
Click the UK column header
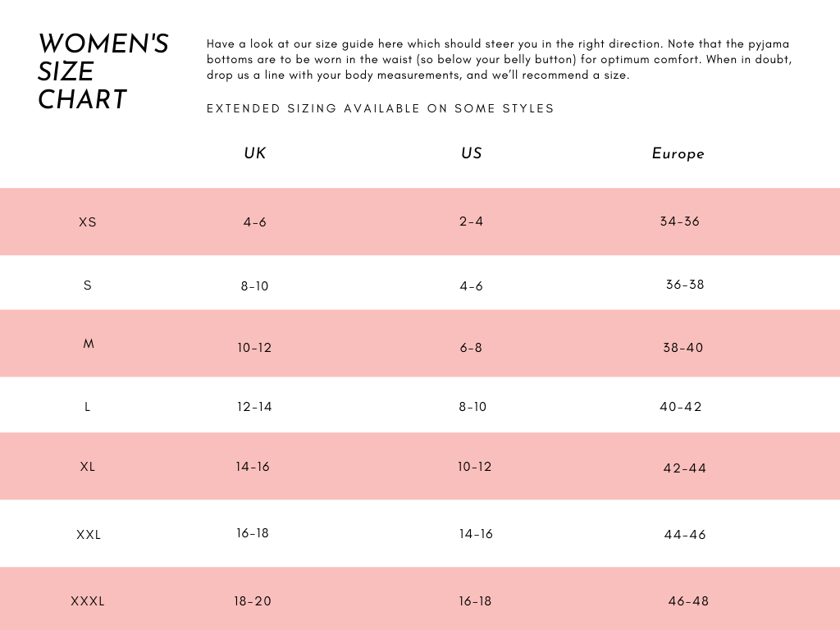pyautogui.click(x=255, y=153)
